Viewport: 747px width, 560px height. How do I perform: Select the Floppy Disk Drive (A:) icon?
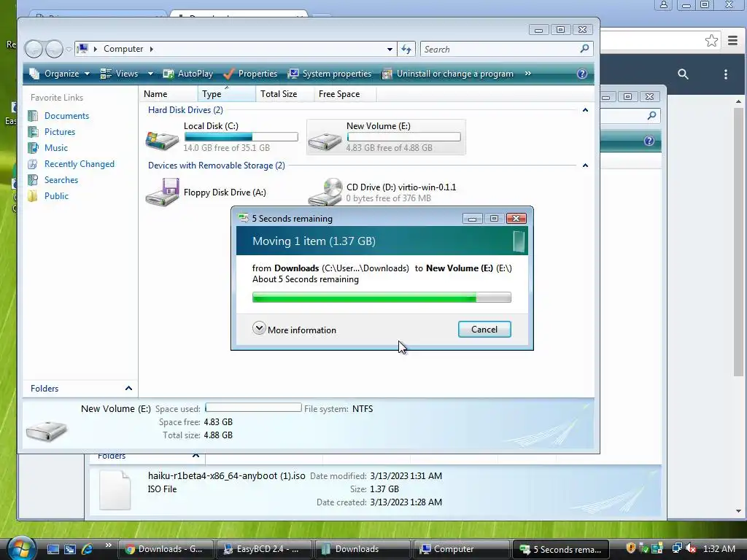click(162, 192)
